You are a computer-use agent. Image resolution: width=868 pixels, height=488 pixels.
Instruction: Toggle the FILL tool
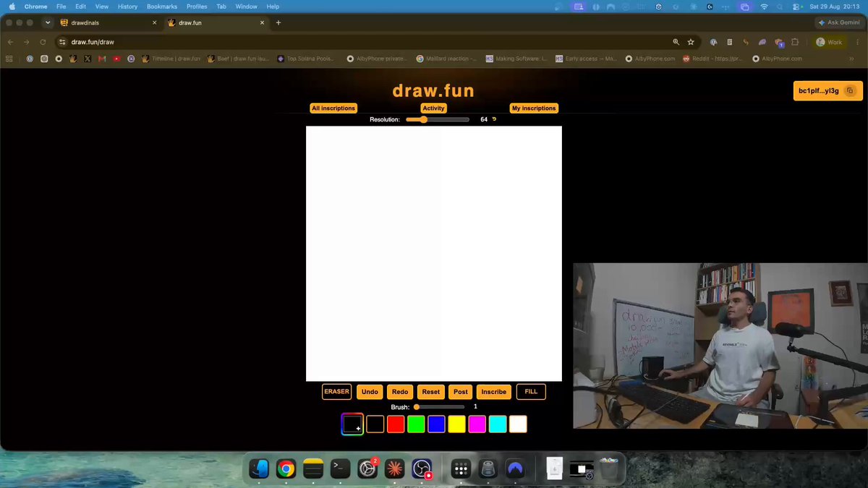pyautogui.click(x=531, y=392)
